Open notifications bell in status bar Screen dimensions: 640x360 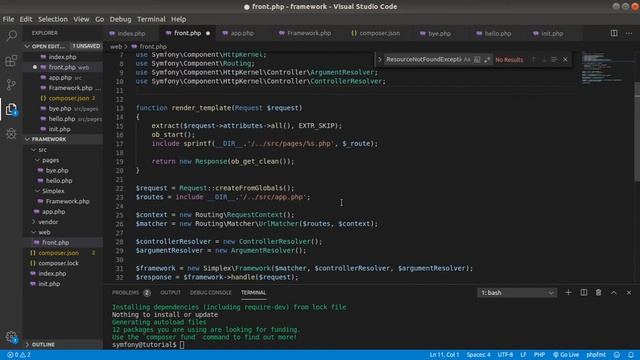coord(631,355)
